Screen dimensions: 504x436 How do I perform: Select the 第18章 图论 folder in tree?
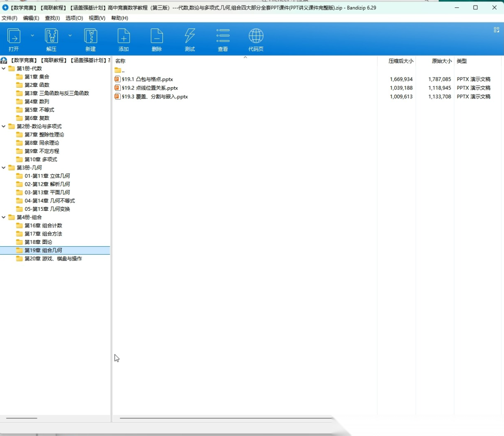(x=38, y=242)
